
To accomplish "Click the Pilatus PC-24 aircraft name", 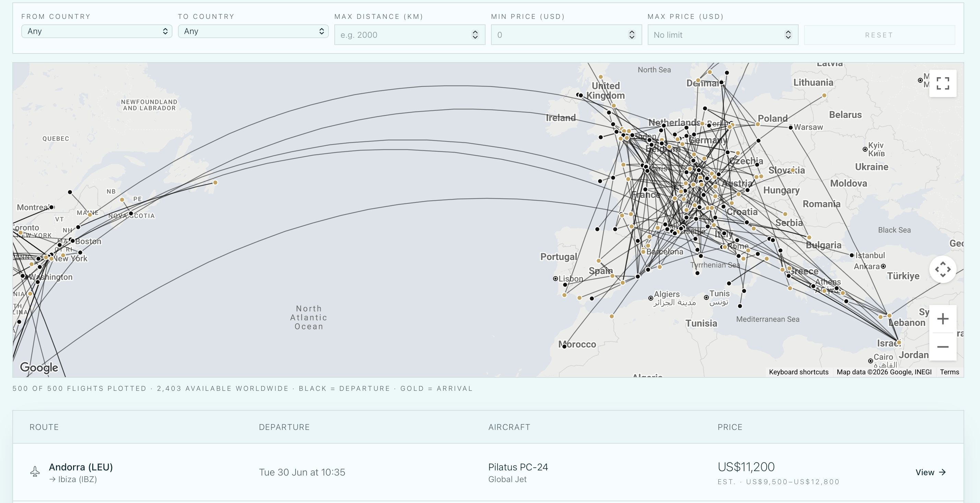I will 518,467.
